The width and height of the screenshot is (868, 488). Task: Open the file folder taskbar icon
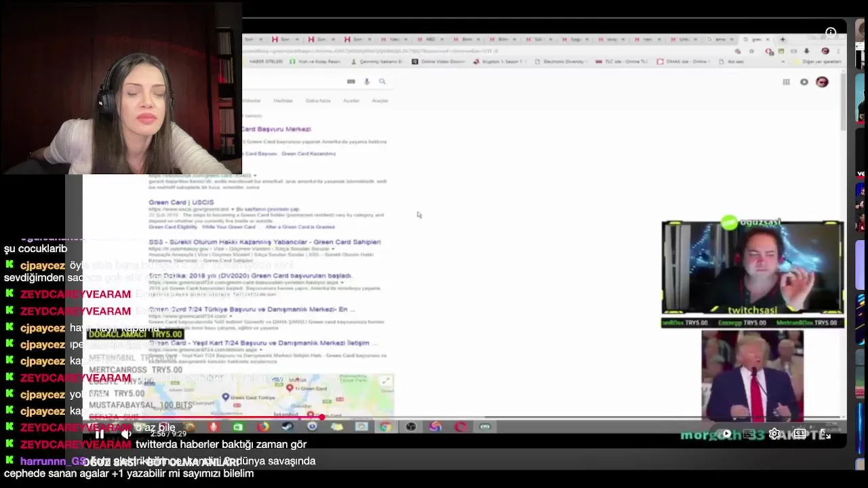click(337, 426)
